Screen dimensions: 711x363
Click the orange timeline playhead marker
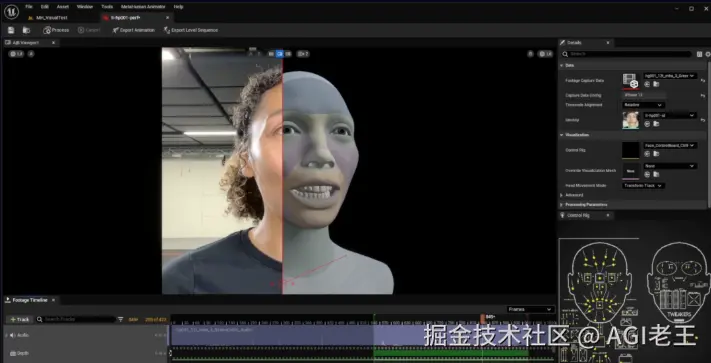point(482,319)
